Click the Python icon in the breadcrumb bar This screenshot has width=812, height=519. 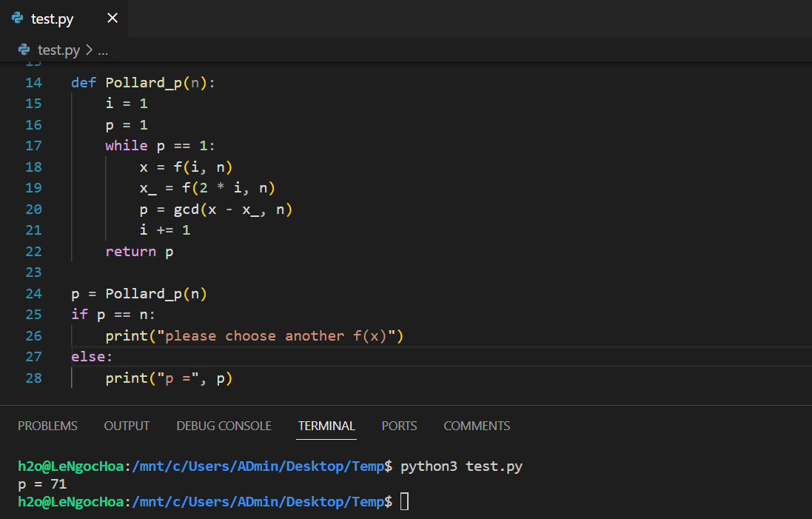click(24, 50)
